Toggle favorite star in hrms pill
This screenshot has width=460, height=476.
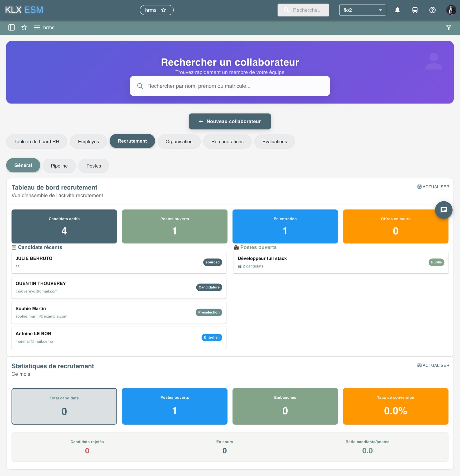coord(164,10)
